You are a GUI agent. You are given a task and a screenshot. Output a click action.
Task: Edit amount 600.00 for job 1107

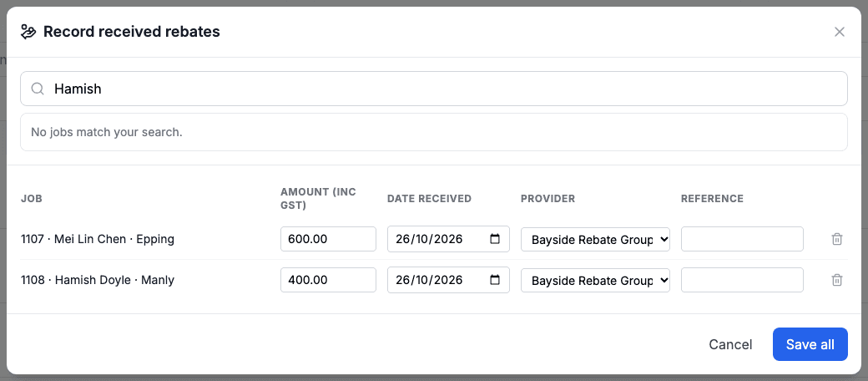(x=328, y=239)
